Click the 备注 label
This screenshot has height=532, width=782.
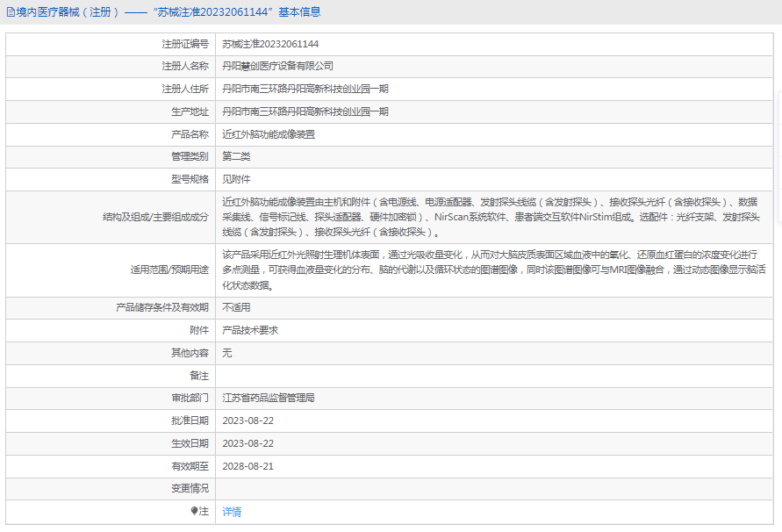point(199,375)
